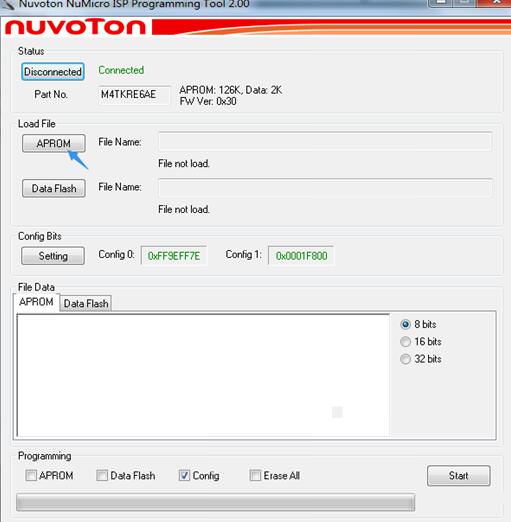
Task: Open Config Bits Setting
Action: (x=53, y=256)
